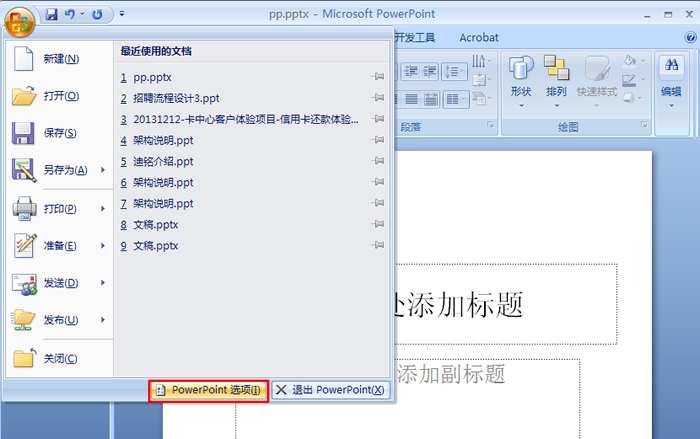700x439 pixels.
Task: Switch to the Acrobat ribbon tab
Action: tap(479, 38)
